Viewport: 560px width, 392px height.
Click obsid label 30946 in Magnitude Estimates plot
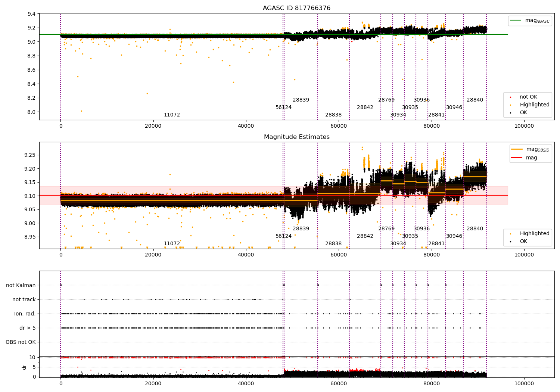click(x=454, y=236)
